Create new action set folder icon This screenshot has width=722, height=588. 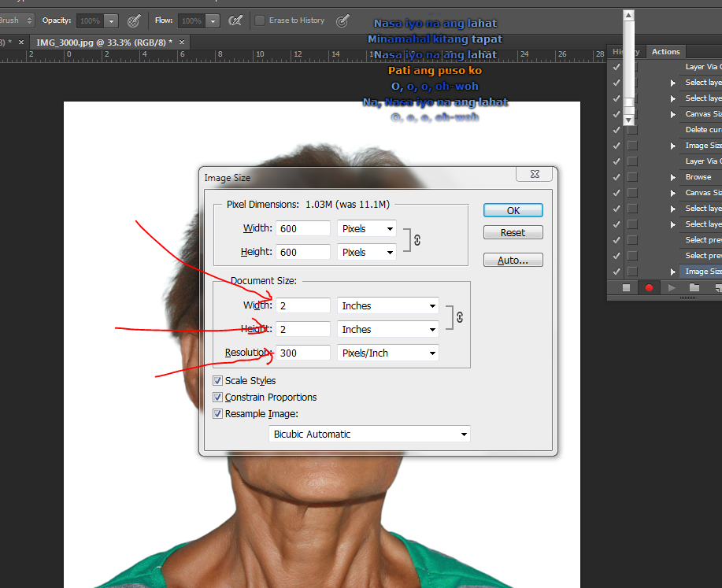coord(694,288)
